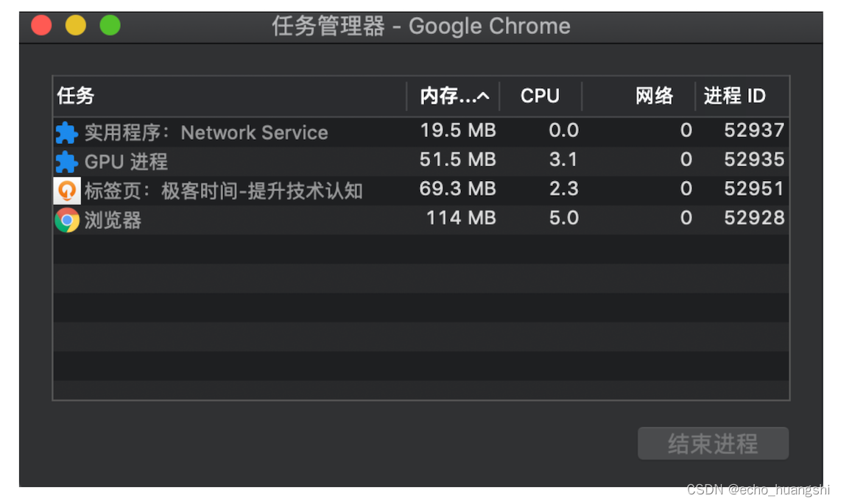Image resolution: width=841 pixels, height=504 pixels.
Task: Click the memory column sort arrow
Action: 483,96
